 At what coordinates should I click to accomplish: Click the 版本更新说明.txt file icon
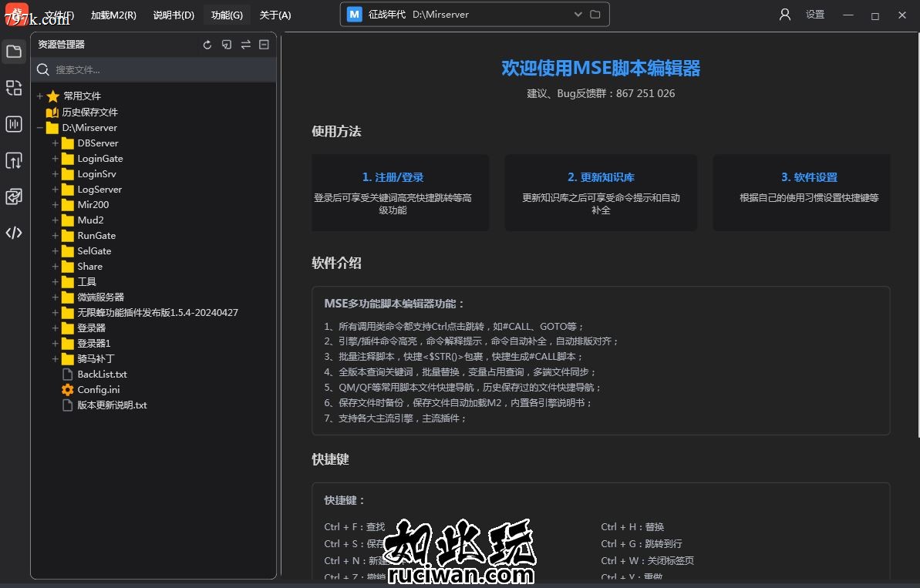click(67, 405)
